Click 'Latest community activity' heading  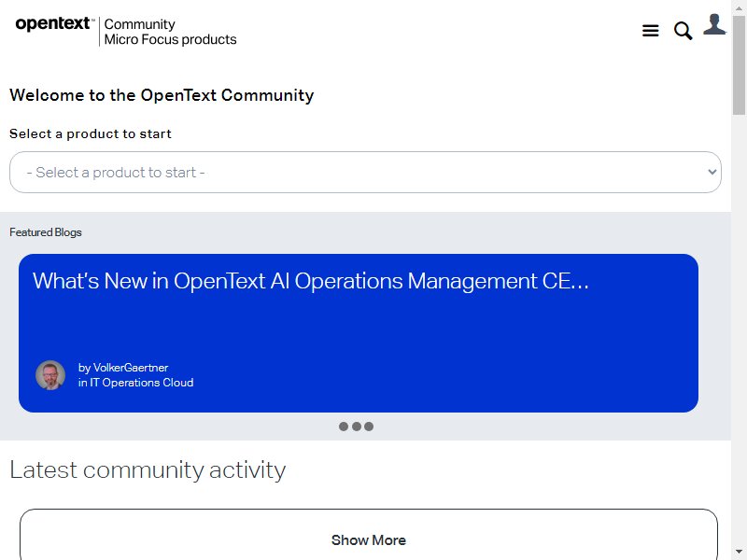coord(148,470)
